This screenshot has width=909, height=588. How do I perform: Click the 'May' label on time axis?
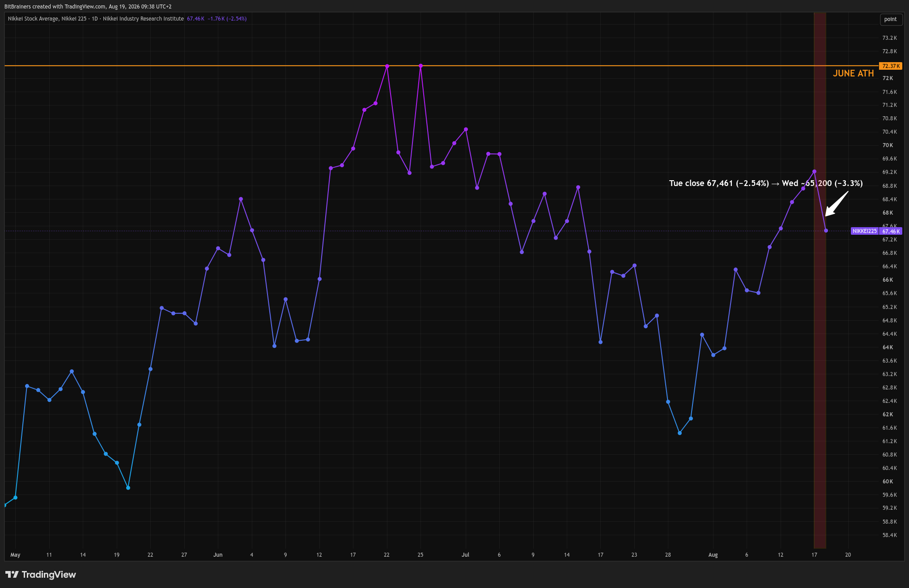point(15,555)
